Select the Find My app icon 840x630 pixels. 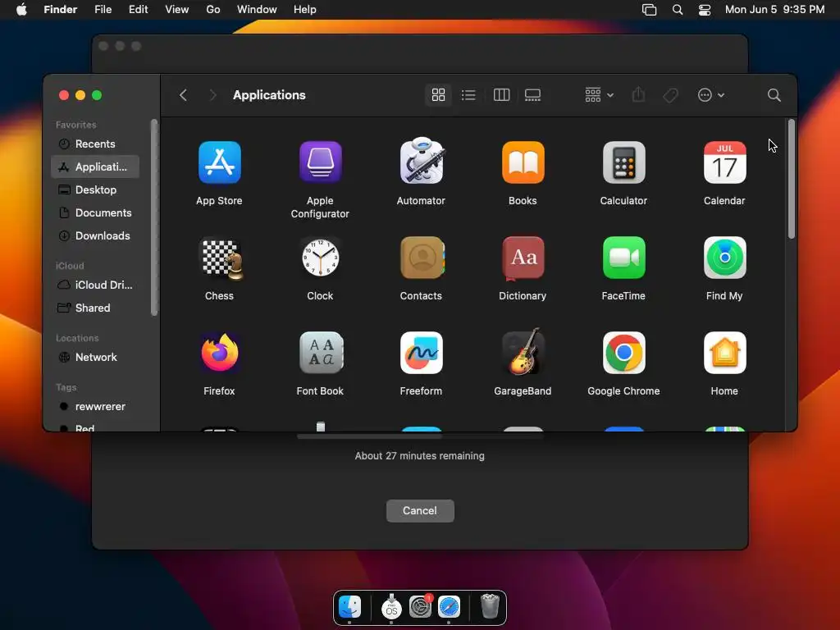724,258
